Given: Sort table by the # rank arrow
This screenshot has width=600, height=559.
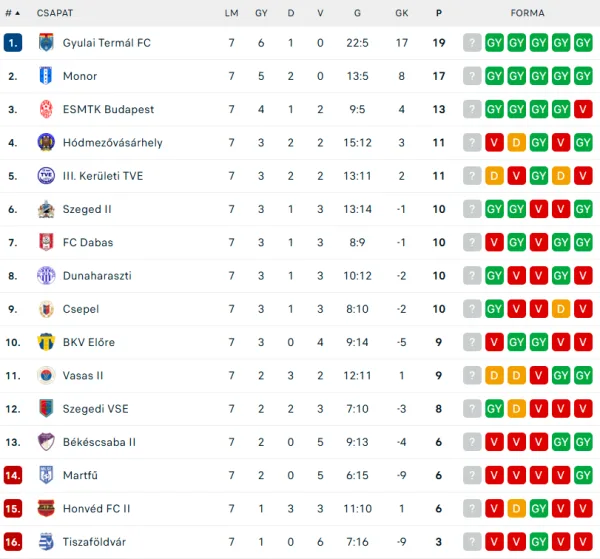Looking at the screenshot, I should 13,13.
